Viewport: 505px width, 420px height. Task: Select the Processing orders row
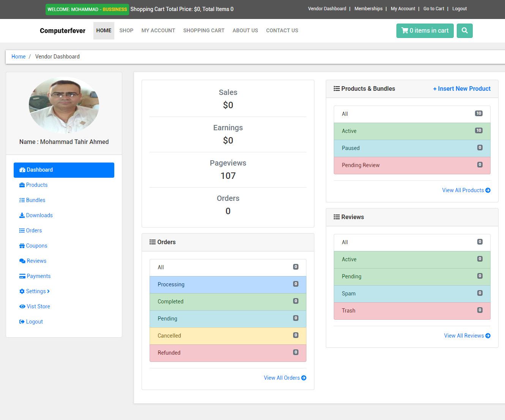[x=228, y=284]
